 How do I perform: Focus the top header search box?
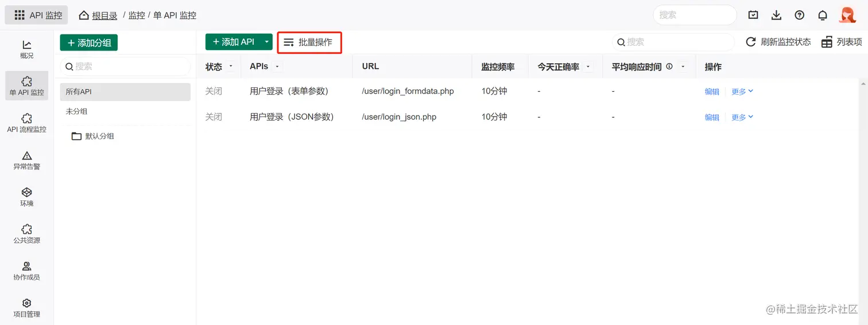[695, 15]
